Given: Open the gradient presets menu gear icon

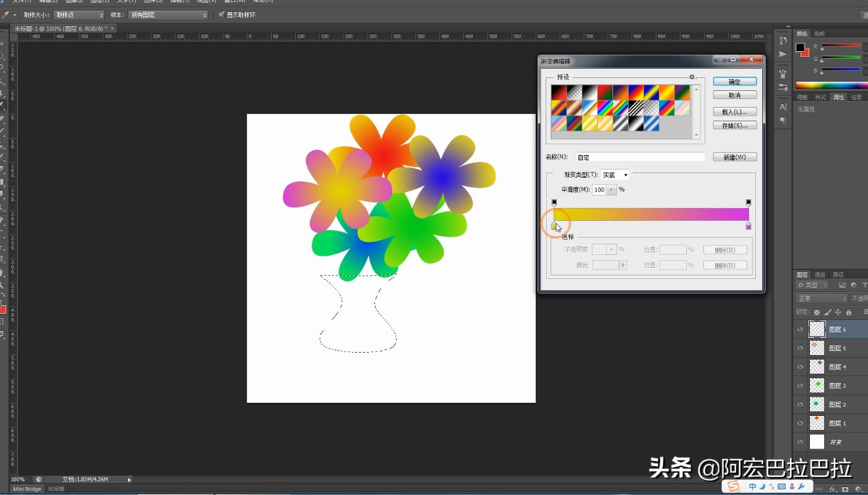Looking at the screenshot, I should 692,77.
